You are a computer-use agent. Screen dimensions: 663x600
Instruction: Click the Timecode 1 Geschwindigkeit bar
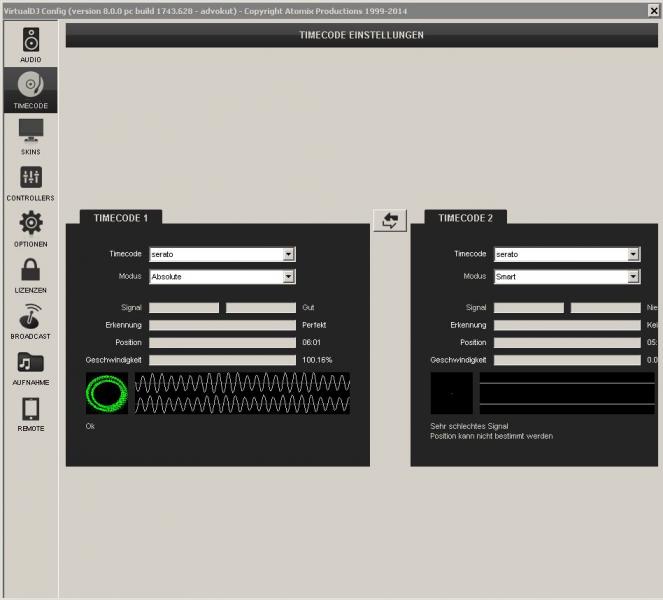[222, 360]
